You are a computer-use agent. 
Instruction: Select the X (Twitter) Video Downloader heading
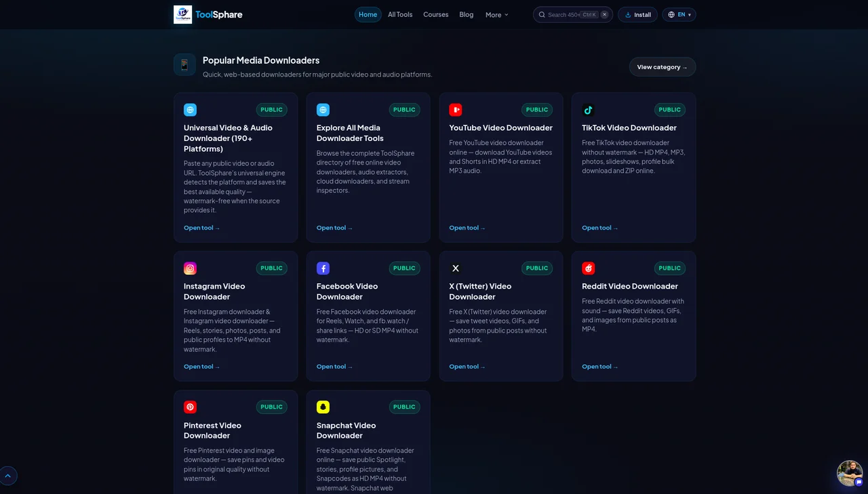tap(480, 291)
